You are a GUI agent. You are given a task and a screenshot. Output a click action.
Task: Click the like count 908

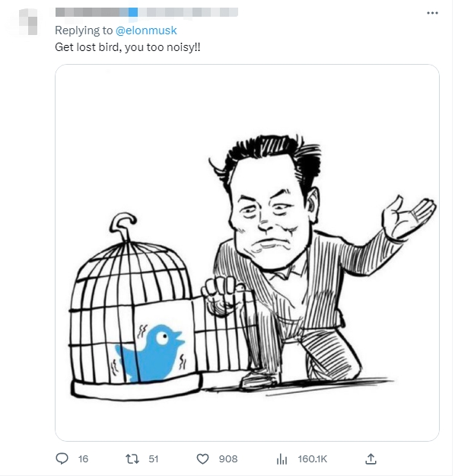click(228, 458)
